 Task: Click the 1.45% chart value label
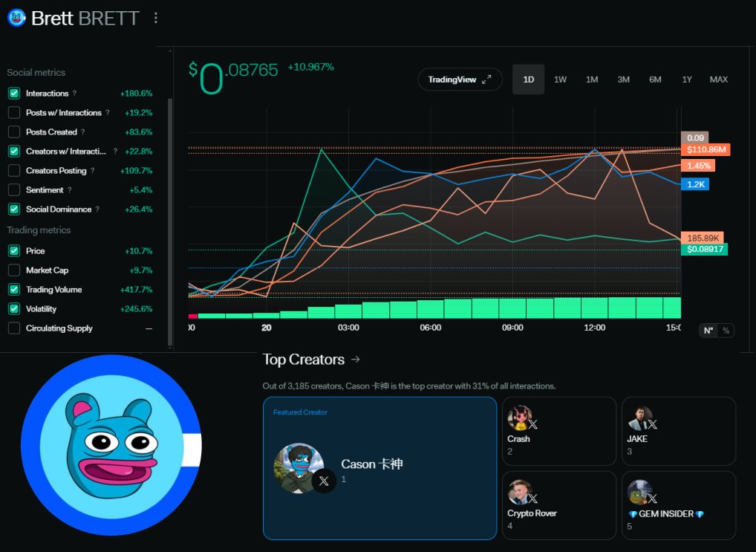[698, 166]
